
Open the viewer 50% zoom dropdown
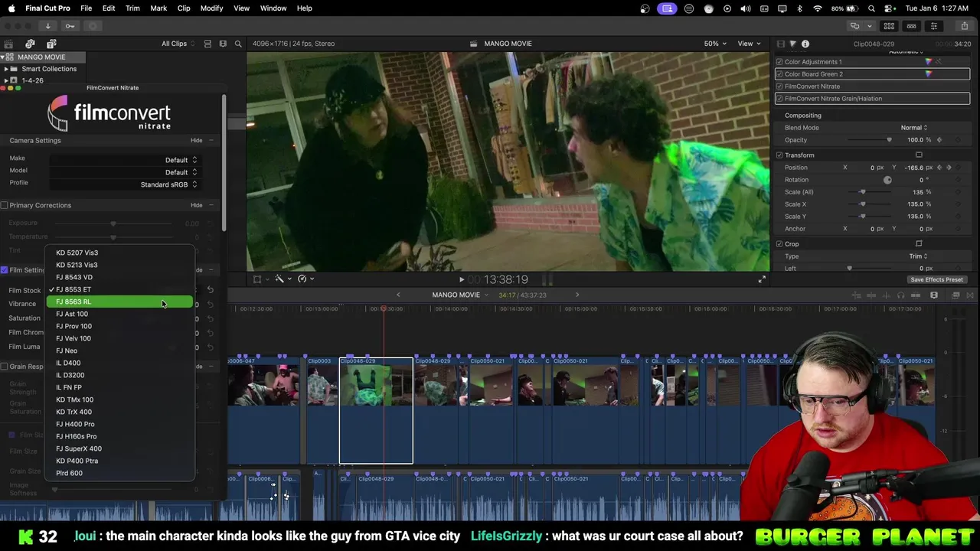[x=715, y=44]
